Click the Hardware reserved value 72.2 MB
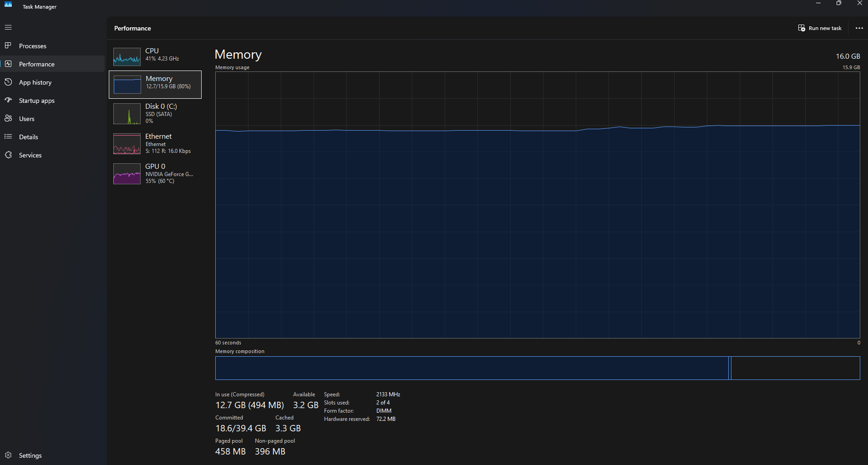The height and width of the screenshot is (465, 868). point(386,419)
